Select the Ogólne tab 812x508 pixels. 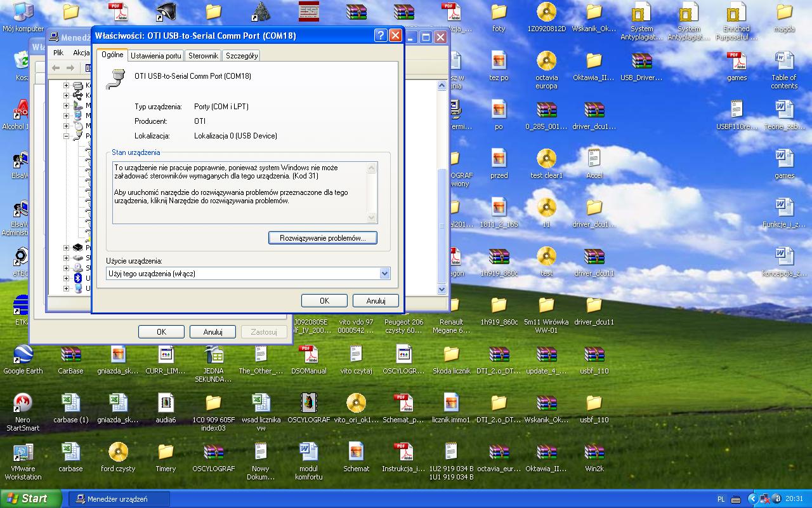tap(112, 55)
